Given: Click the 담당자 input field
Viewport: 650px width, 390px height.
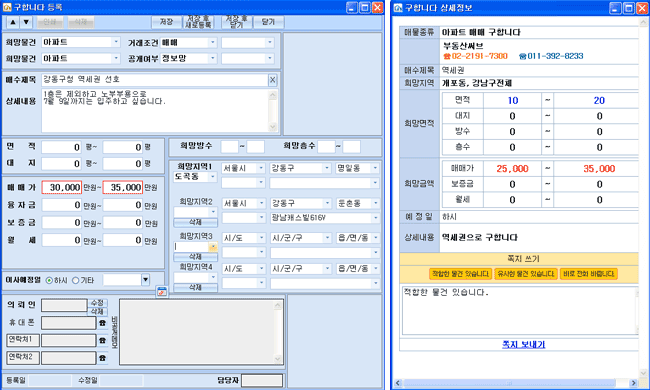Looking at the screenshot, I should click(262, 380).
